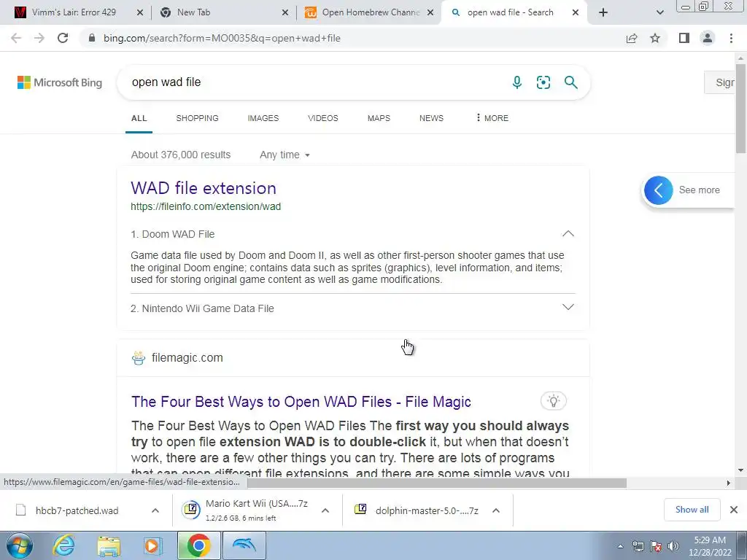Switch to the Vimm's Lair: Error 429 tab
The height and width of the screenshot is (560, 747).
coord(74,12)
